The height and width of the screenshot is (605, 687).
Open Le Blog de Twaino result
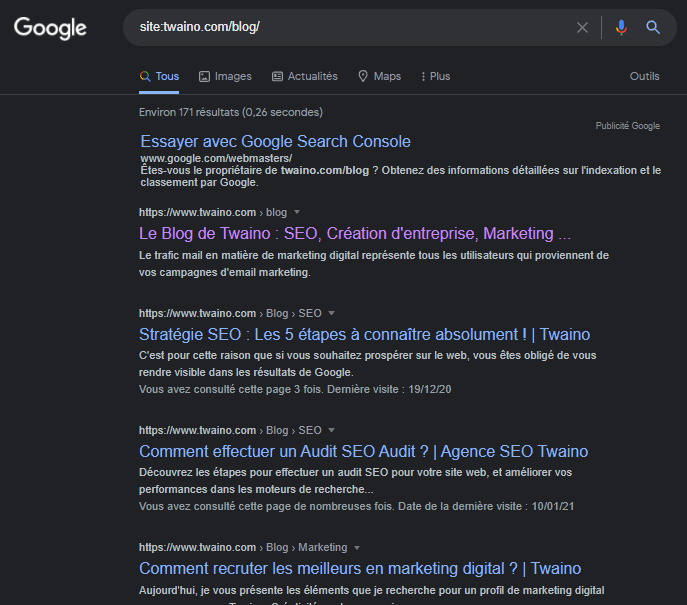point(355,234)
